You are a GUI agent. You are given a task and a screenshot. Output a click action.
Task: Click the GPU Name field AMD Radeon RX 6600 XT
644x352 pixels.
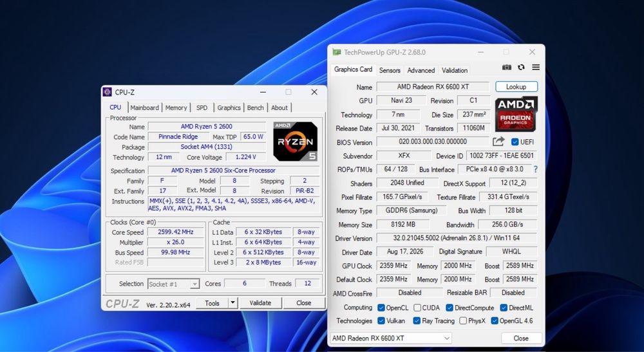(x=433, y=87)
